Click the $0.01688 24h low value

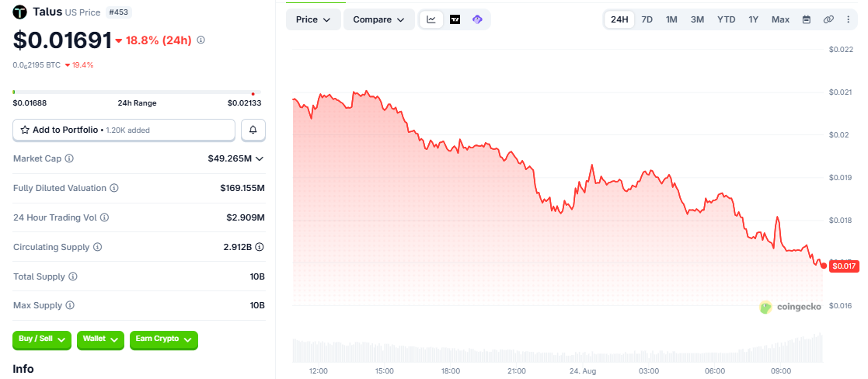30,103
